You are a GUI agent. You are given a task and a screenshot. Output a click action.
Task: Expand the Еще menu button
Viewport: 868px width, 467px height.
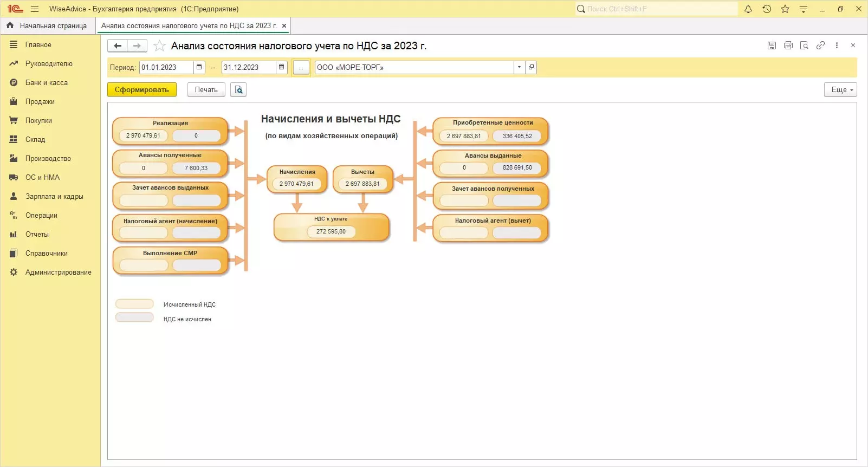840,89
